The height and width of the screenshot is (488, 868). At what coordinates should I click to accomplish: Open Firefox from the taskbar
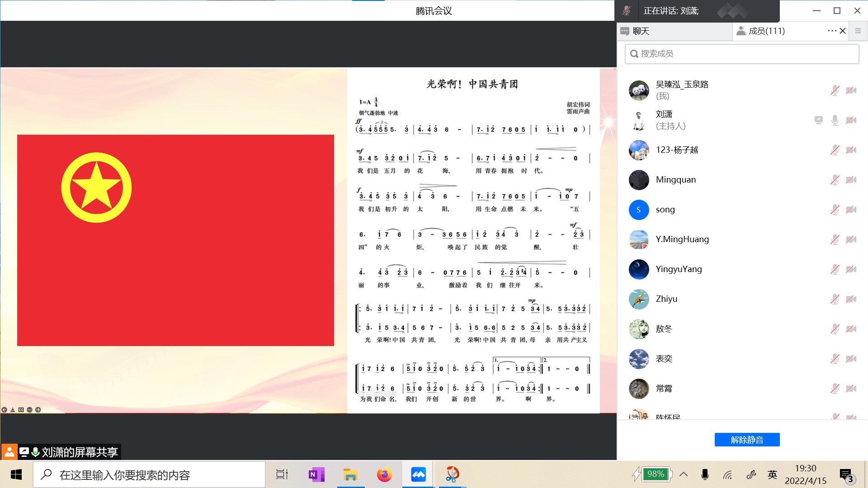[384, 474]
